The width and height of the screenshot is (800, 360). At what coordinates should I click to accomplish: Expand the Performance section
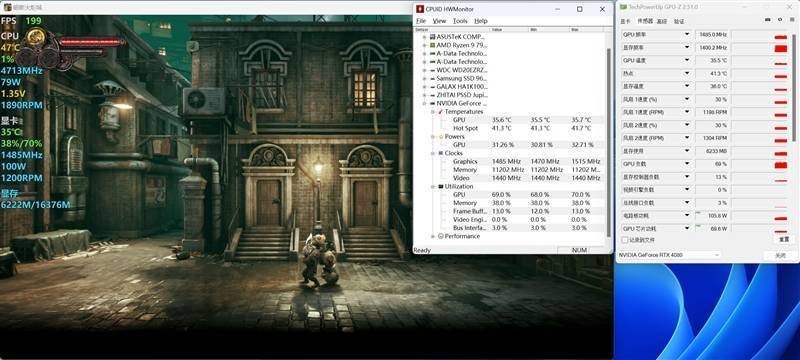pyautogui.click(x=434, y=237)
